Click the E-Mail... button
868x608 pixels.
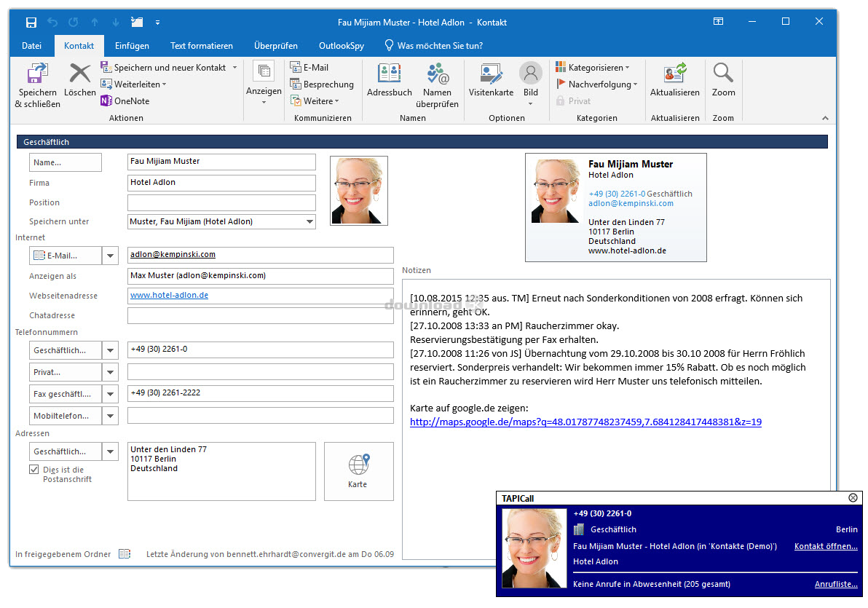pyautogui.click(x=66, y=256)
